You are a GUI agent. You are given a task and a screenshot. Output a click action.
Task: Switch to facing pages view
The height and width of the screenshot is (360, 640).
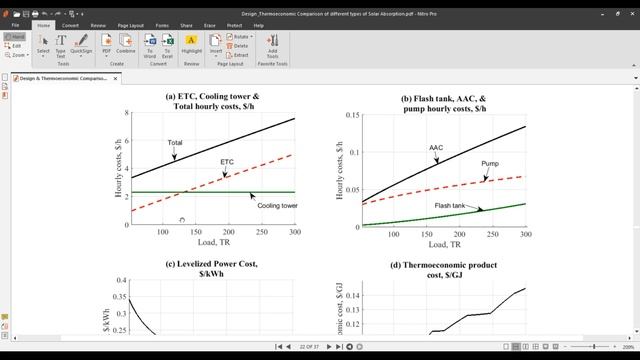(x=526, y=347)
